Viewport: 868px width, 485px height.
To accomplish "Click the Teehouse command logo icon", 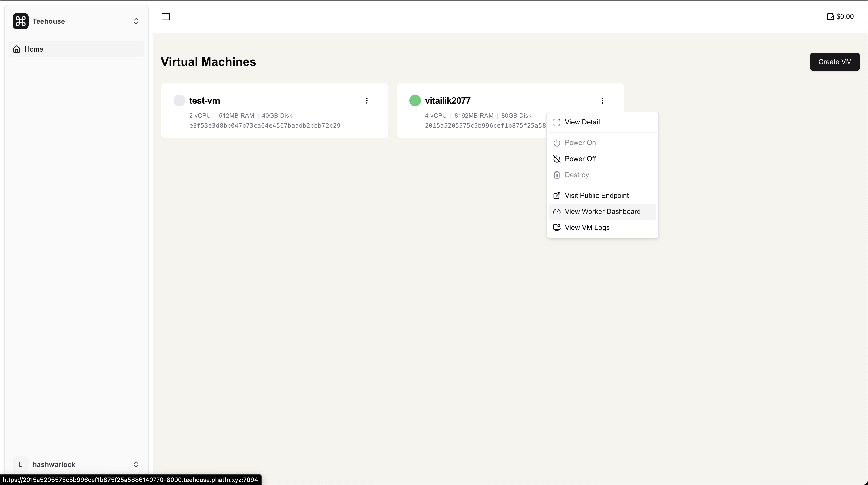I will click(x=21, y=21).
